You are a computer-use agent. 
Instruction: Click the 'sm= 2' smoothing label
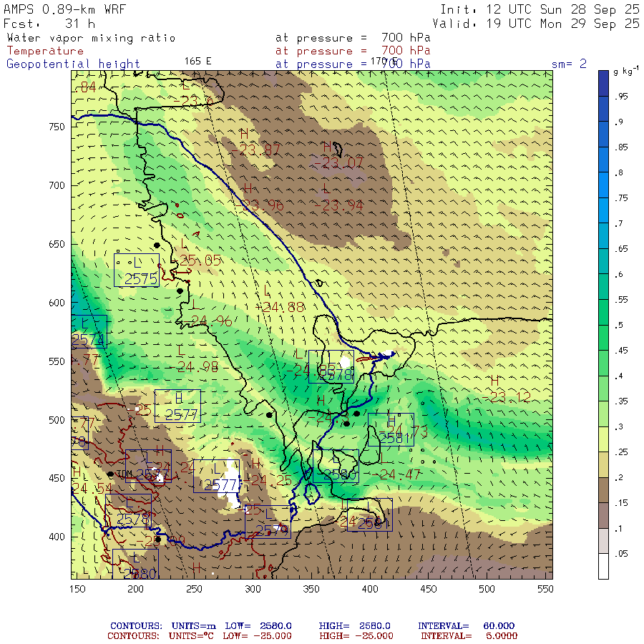(569, 64)
